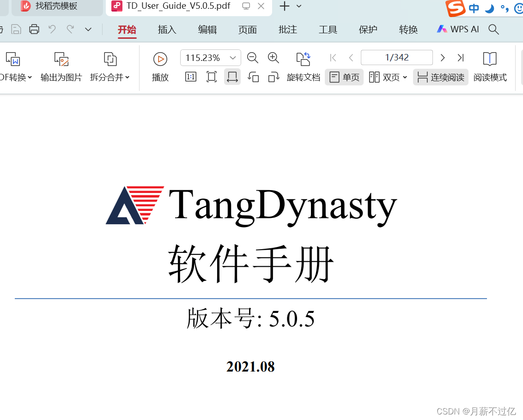
Task: Expand the quick access toolbar dropdown
Action: pos(88,30)
